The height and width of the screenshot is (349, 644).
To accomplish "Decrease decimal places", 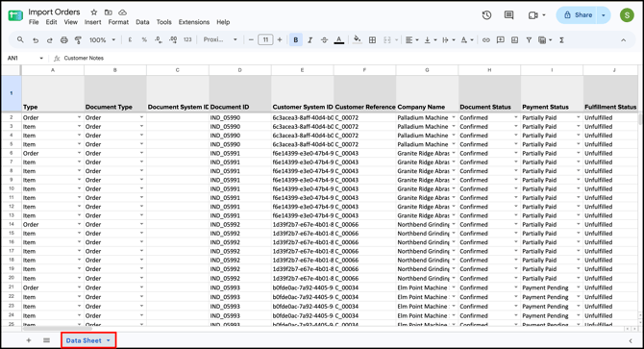I will (x=159, y=39).
